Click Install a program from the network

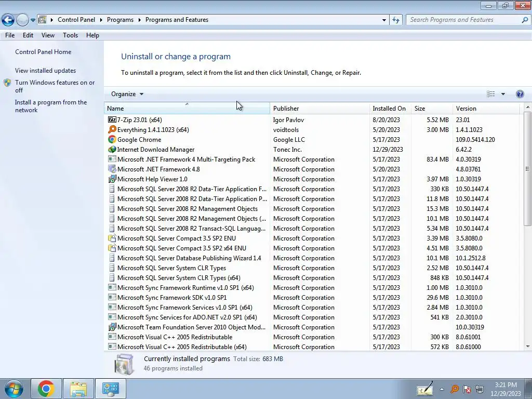click(51, 106)
